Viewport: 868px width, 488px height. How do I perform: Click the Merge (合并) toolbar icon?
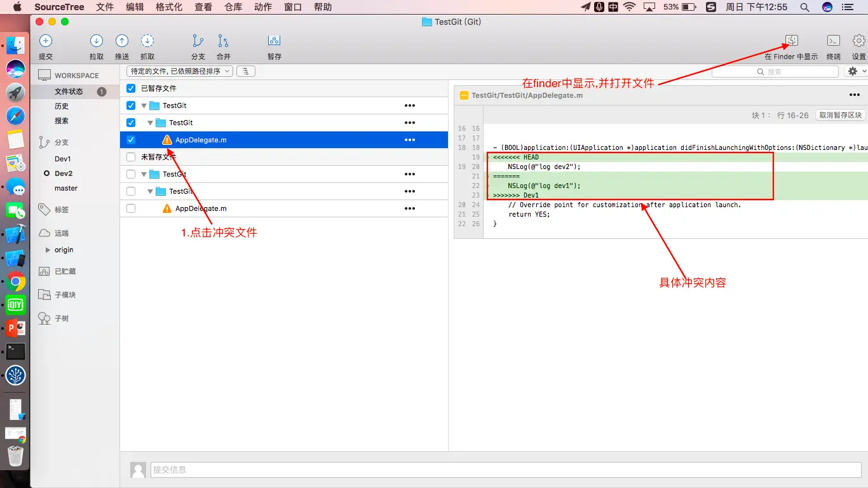click(223, 41)
